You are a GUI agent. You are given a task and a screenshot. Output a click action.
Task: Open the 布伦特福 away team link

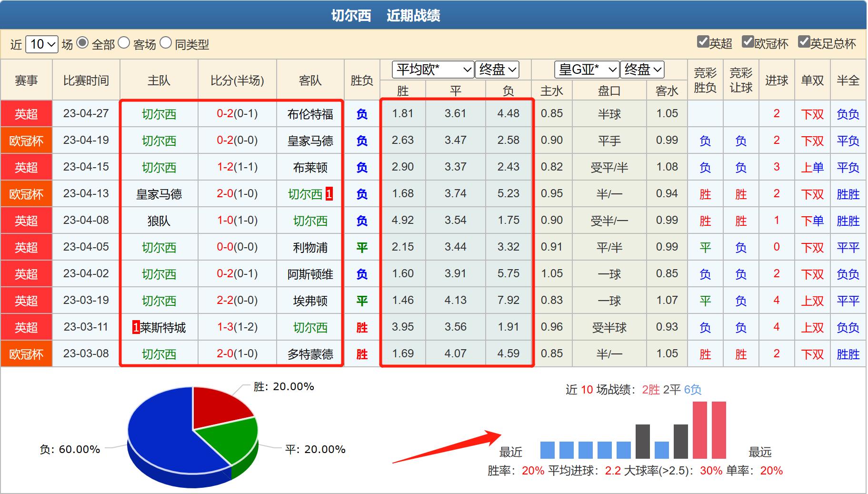point(310,114)
